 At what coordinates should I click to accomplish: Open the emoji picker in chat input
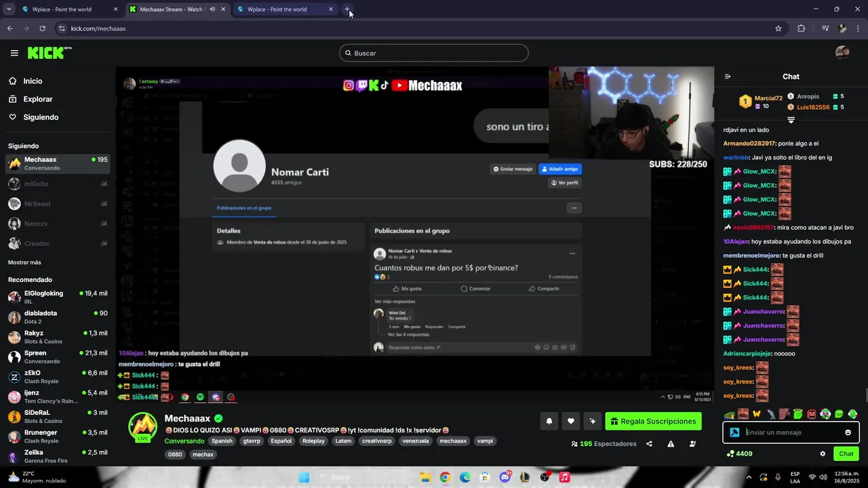[x=848, y=432]
